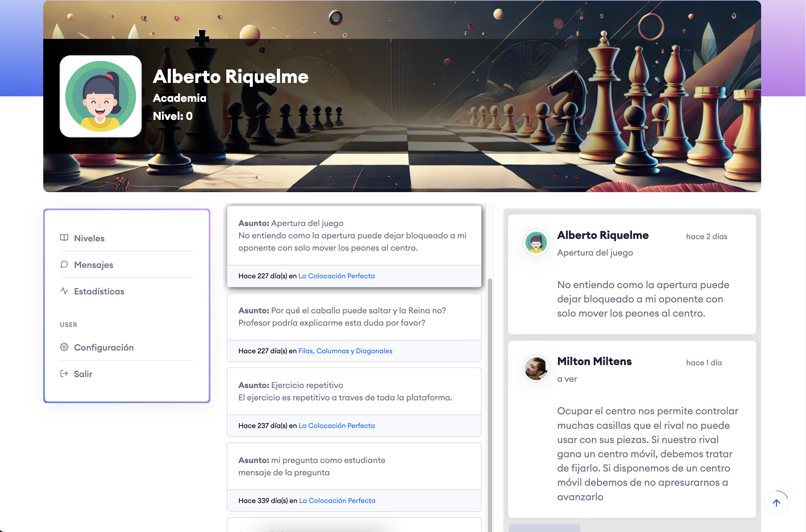This screenshot has width=806, height=532.
Task: Open La Colocación Perfecta link under Apertura message
Action: pos(337,276)
